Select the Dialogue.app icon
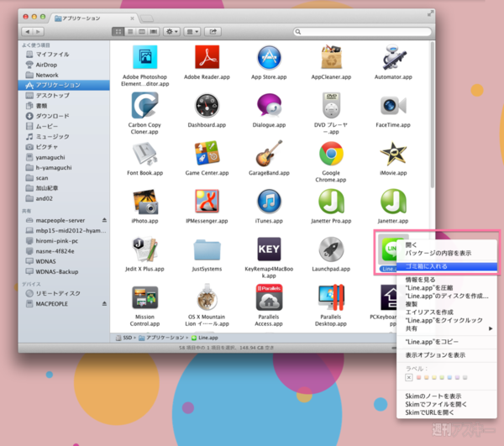Image resolution: width=504 pixels, height=446 pixels. pos(269,105)
